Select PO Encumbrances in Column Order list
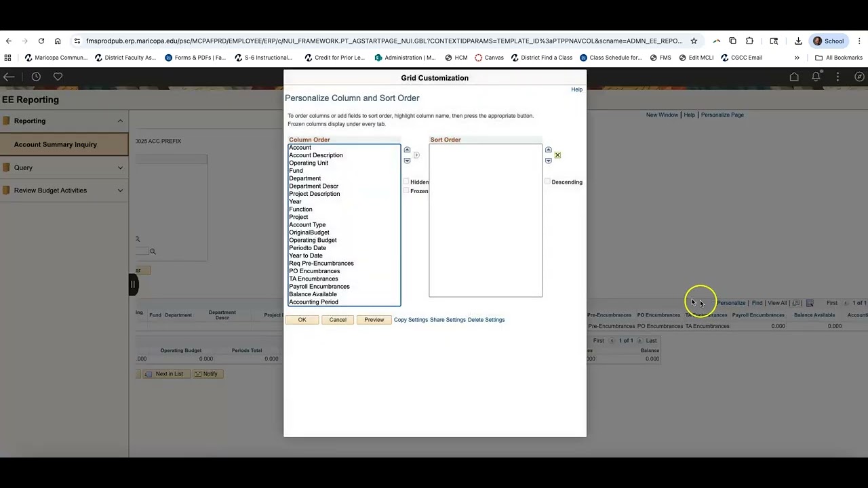 click(x=344, y=271)
